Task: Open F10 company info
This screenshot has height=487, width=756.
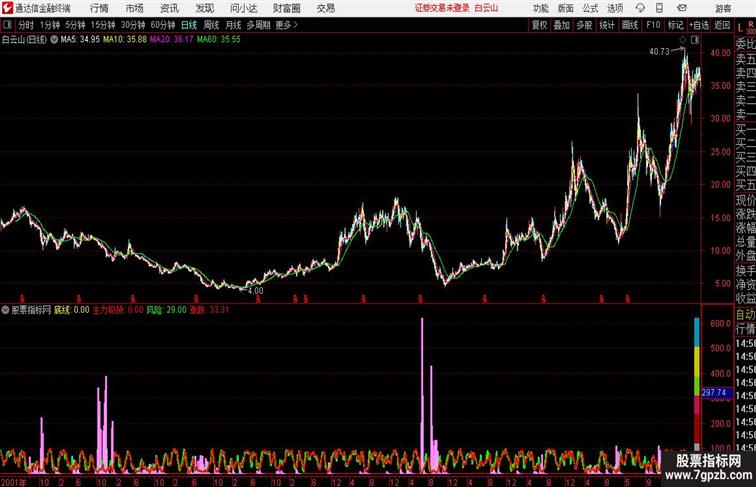Action: [653, 25]
